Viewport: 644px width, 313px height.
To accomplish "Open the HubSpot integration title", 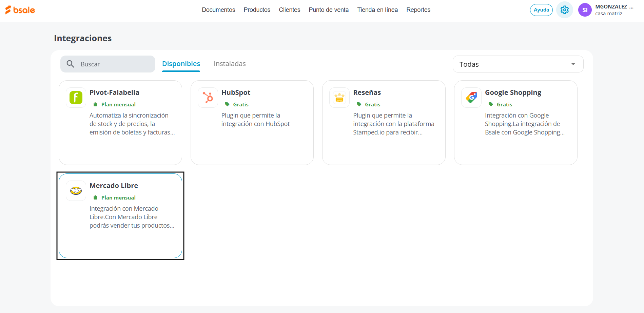I will click(x=236, y=92).
